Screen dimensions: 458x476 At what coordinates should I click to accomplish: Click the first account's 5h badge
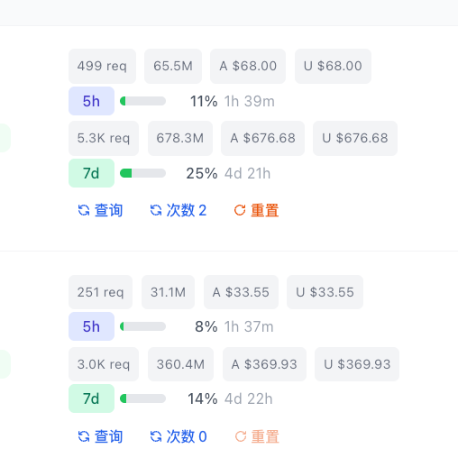pyautogui.click(x=91, y=101)
